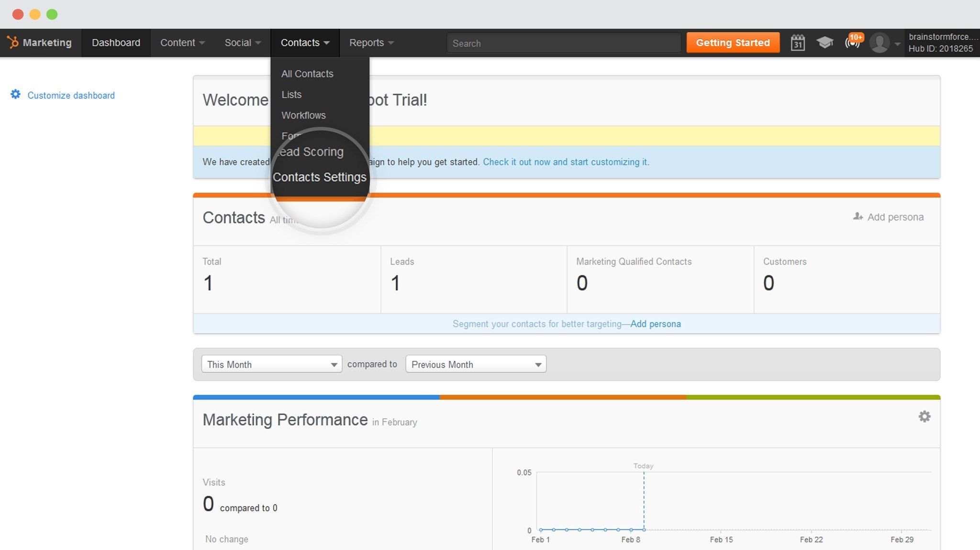Click the Customize dashboard link
The width and height of the screenshot is (980, 550).
pyautogui.click(x=71, y=95)
